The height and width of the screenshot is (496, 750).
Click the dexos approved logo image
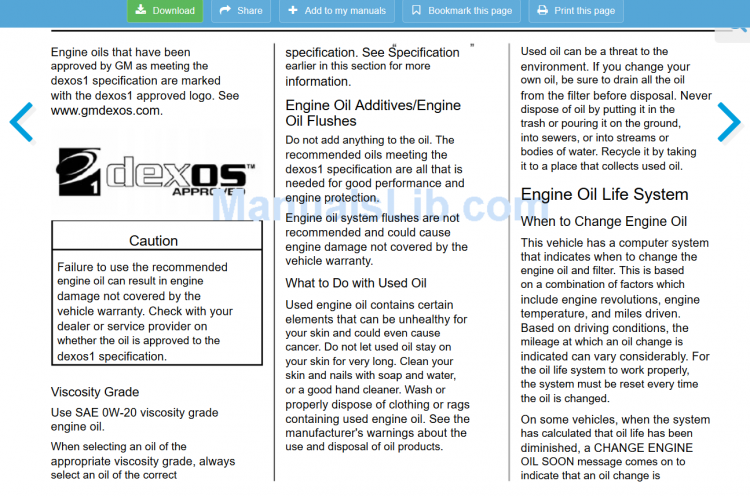coord(156,172)
